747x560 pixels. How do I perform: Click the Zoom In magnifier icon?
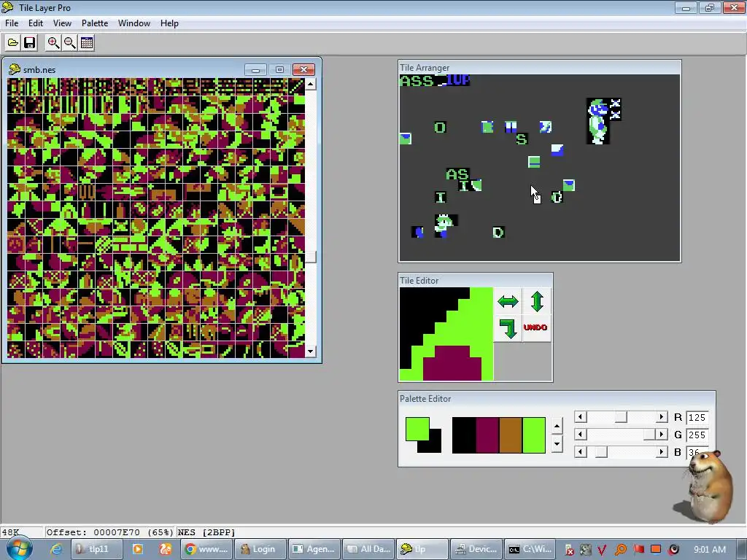pos(53,43)
